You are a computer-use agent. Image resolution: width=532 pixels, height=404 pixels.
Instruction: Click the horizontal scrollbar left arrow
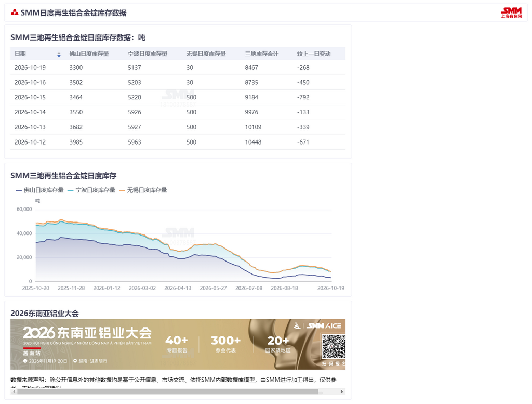click(x=14, y=392)
